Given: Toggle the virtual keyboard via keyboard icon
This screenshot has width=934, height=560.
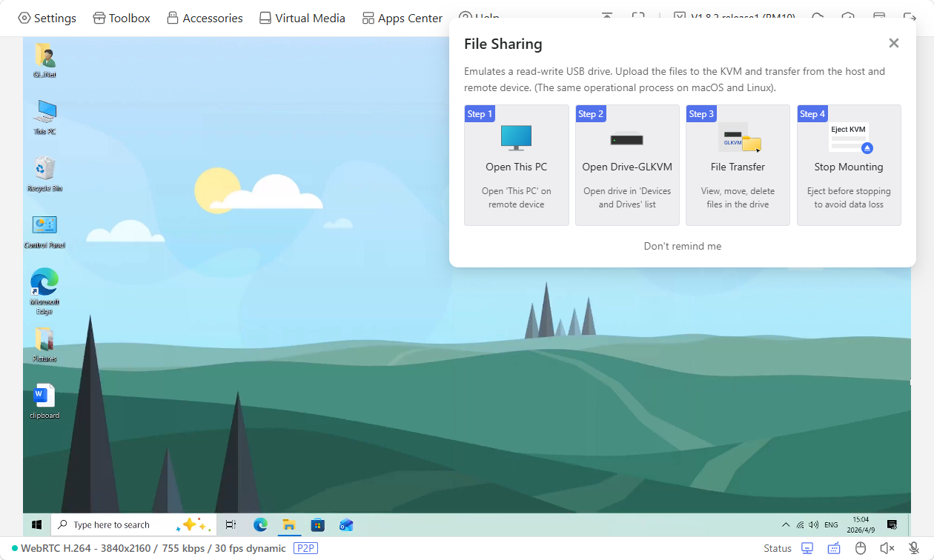Looking at the screenshot, I should point(834,548).
